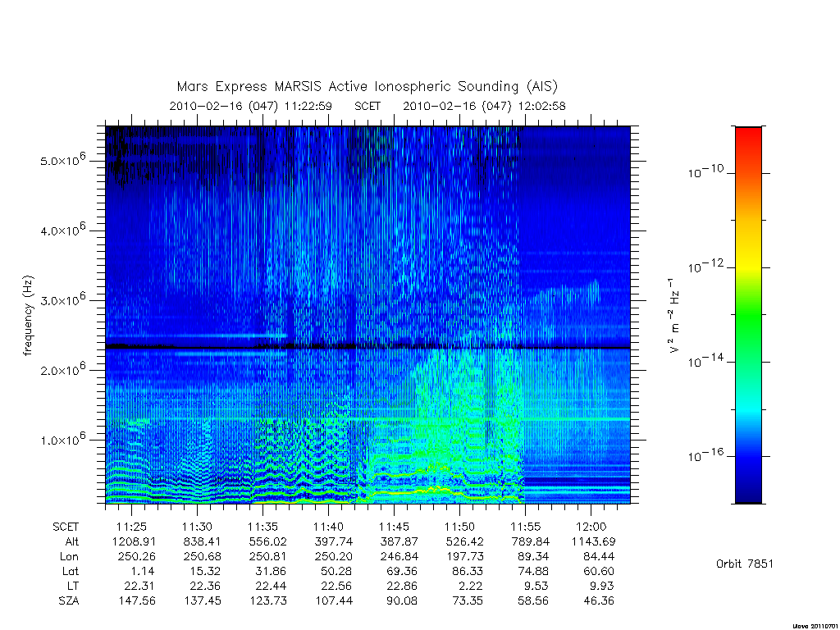Click the latitude value '31.86'

click(x=271, y=571)
